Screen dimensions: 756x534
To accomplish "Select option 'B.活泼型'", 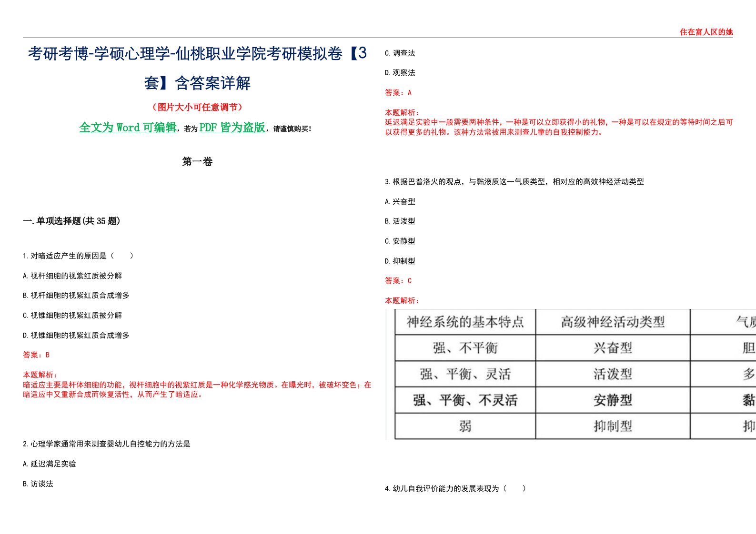I will click(400, 221).
